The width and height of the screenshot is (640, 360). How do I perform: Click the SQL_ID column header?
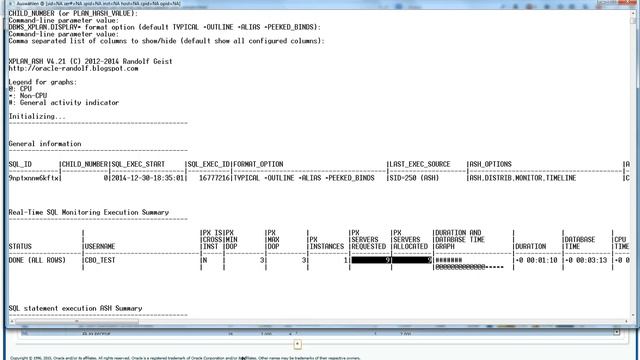[x=20, y=164]
